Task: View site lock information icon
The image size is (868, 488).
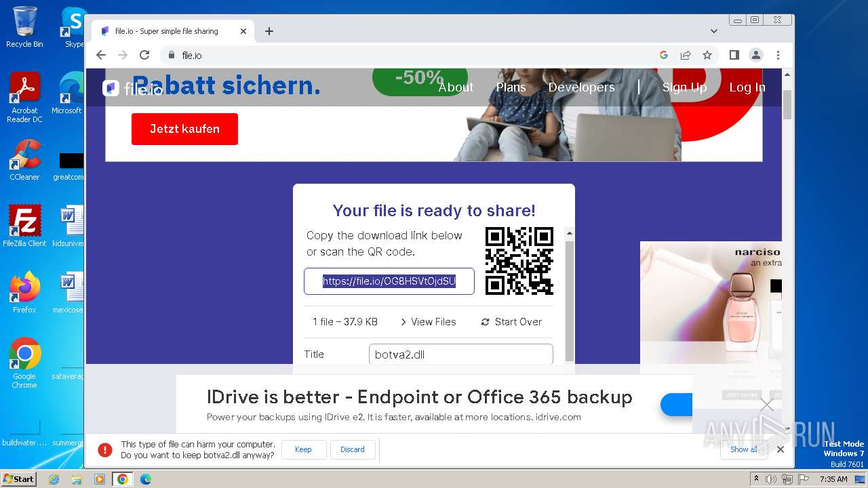Action: click(171, 55)
